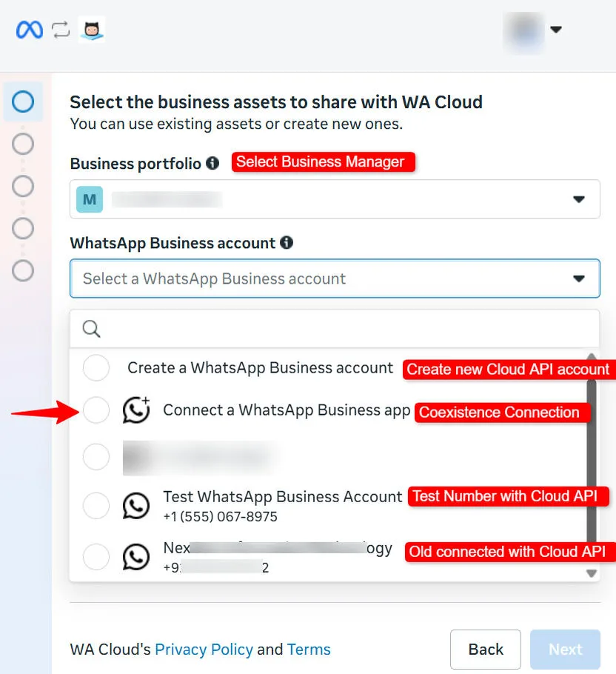
Task: Click the WA Cloud app avatar icon
Action: pyautogui.click(x=92, y=30)
